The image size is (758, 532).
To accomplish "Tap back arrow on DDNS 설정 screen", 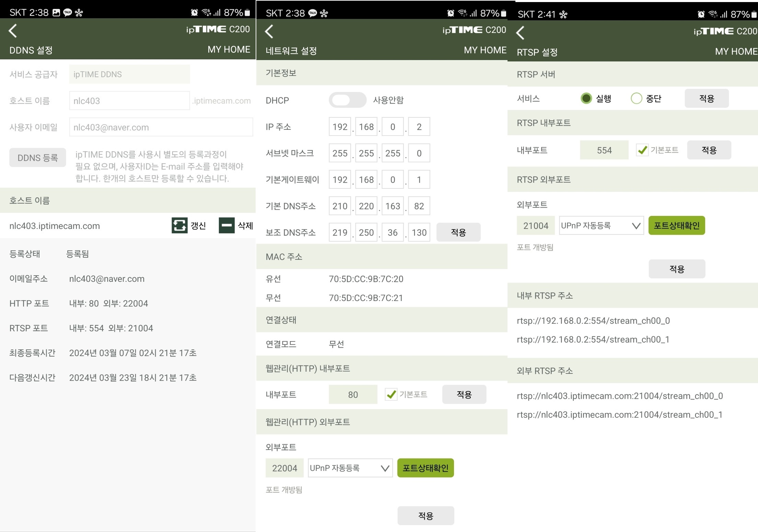I will point(13,31).
